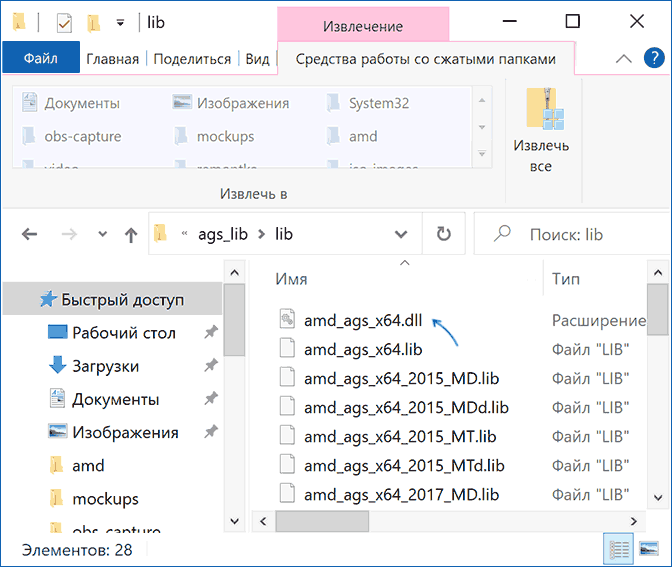Open mockups folder in navigation pane
672x567 pixels.
click(93, 498)
